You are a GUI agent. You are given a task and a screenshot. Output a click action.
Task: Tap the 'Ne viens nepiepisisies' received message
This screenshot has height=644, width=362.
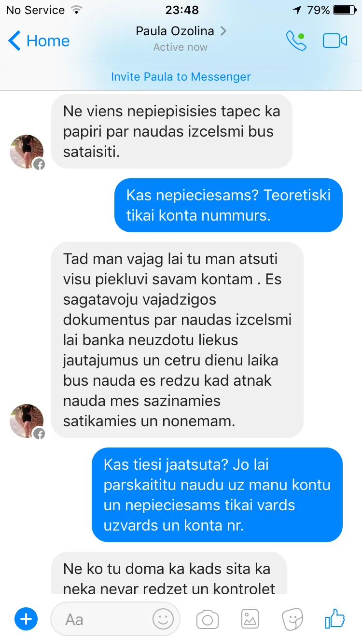point(172,131)
